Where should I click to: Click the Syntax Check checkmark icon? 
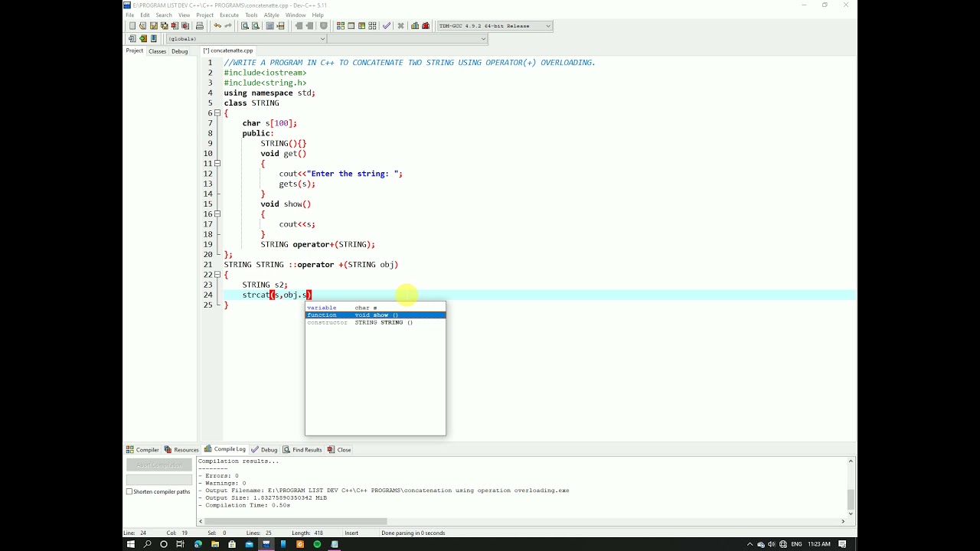pyautogui.click(x=387, y=25)
